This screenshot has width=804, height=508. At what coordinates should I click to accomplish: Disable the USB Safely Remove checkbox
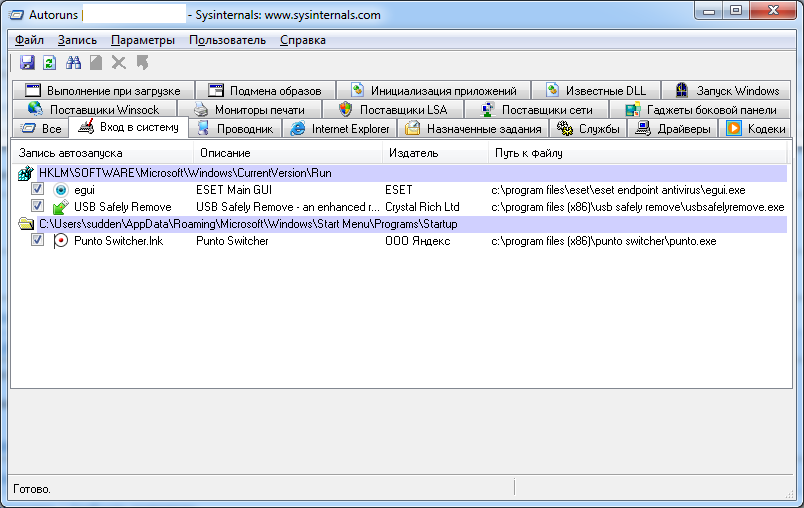(37, 207)
